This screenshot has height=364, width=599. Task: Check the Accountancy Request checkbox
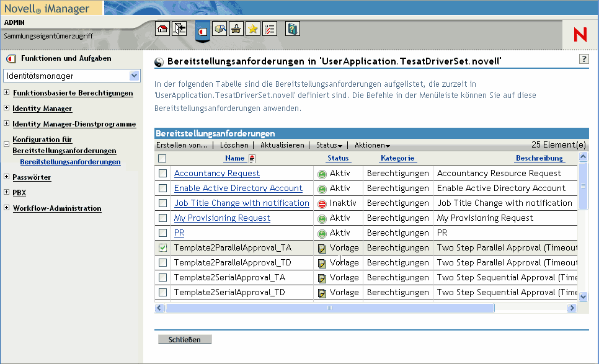click(x=162, y=174)
